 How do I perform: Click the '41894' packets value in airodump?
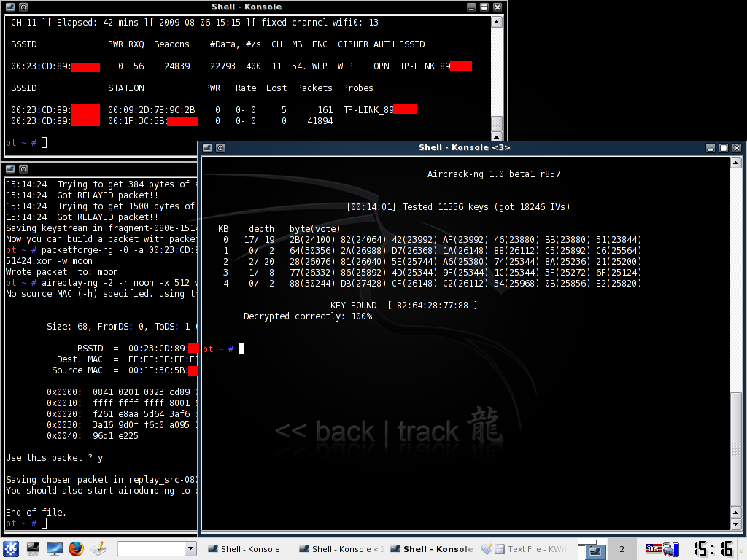[x=320, y=121]
